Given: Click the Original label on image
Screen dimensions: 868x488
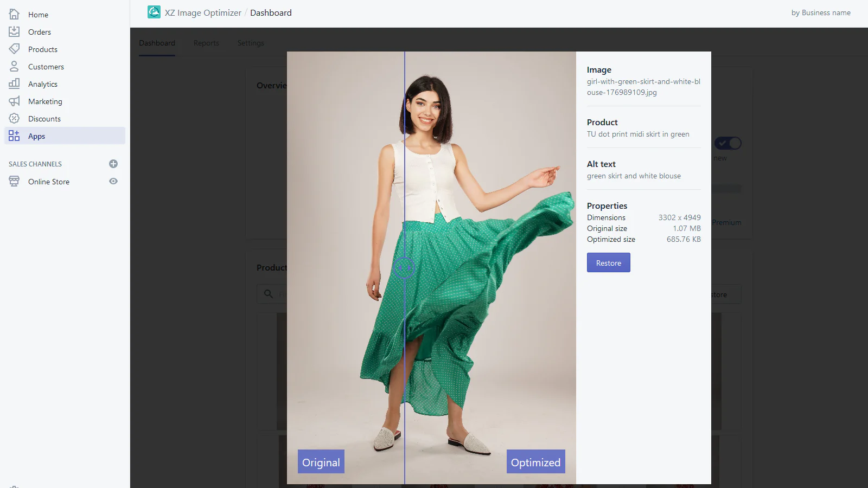Looking at the screenshot, I should 321,462.
